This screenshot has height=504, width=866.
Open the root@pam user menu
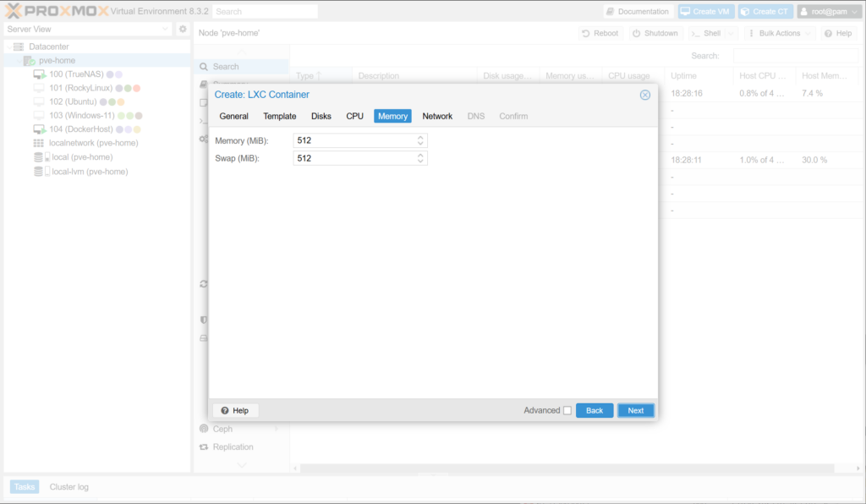click(829, 12)
